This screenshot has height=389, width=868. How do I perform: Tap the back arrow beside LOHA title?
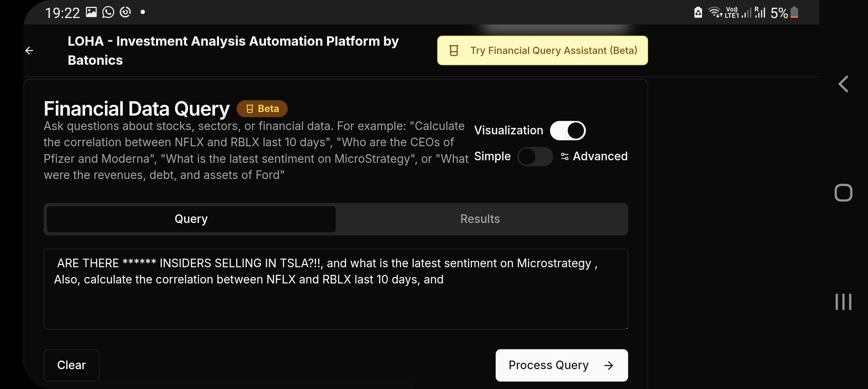pyautogui.click(x=29, y=51)
